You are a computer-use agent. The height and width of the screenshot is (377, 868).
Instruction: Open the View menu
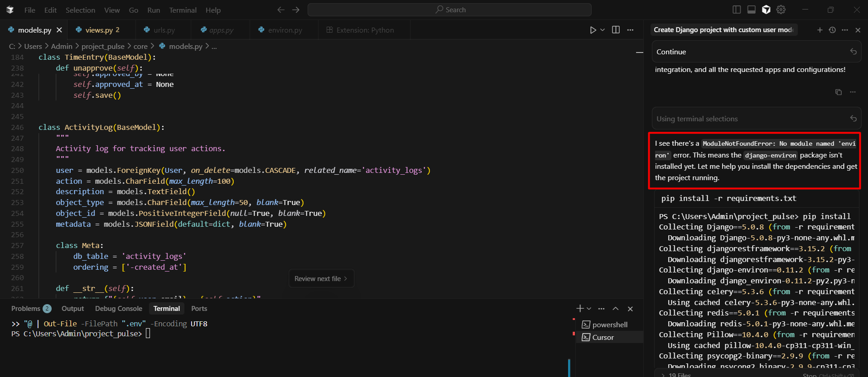pyautogui.click(x=112, y=10)
